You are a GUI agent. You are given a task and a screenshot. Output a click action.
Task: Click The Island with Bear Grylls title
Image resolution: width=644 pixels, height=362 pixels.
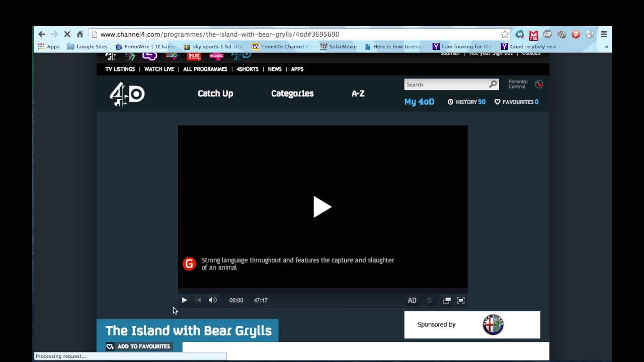[x=188, y=330]
